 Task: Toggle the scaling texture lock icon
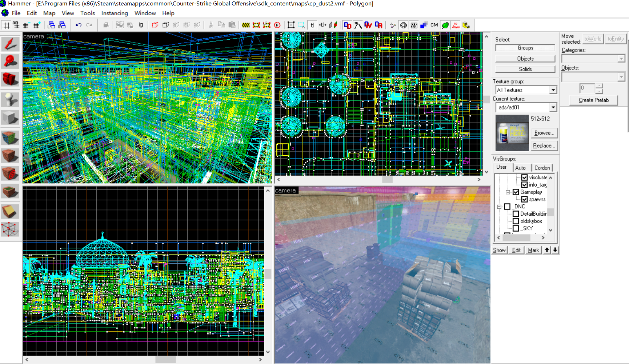(322, 25)
